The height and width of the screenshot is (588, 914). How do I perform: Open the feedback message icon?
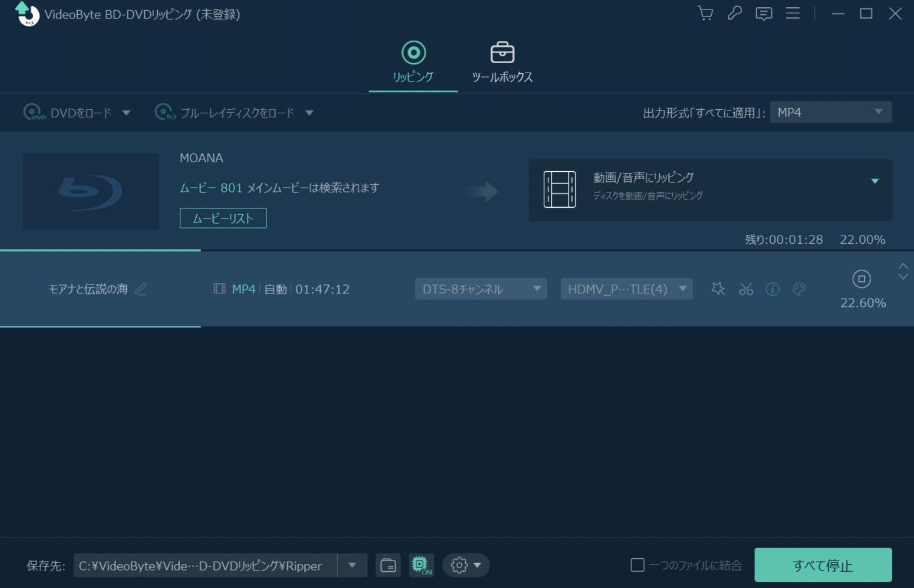pyautogui.click(x=764, y=14)
